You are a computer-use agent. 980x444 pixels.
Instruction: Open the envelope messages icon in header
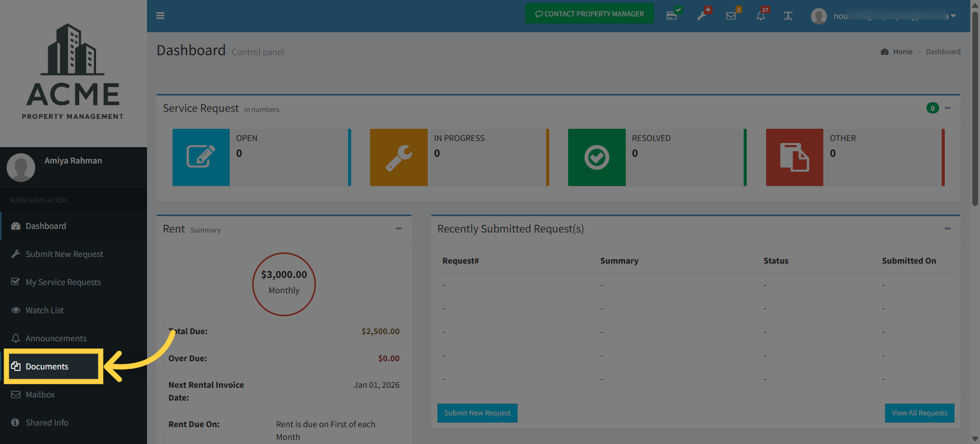tap(731, 15)
